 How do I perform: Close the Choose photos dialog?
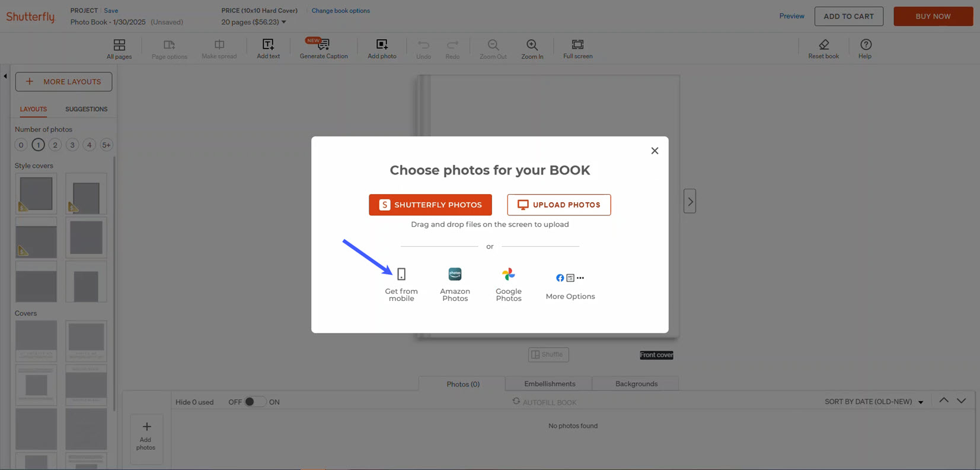pos(655,151)
